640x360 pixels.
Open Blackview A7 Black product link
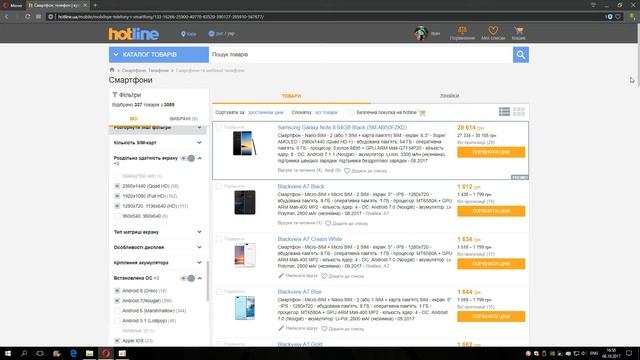coord(300,187)
